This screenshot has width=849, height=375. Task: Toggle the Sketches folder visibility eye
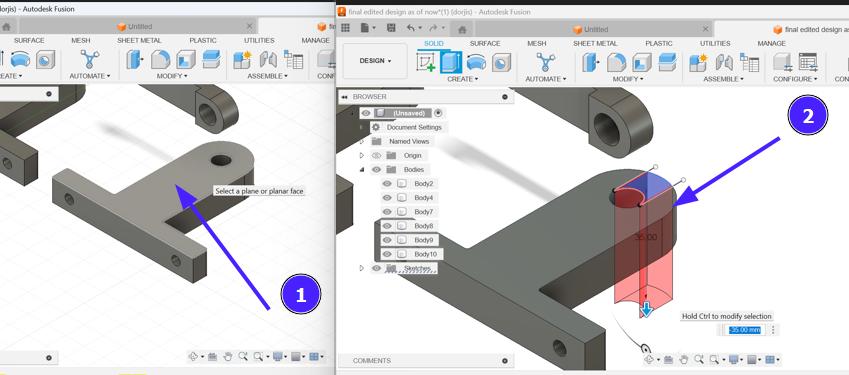click(376, 268)
